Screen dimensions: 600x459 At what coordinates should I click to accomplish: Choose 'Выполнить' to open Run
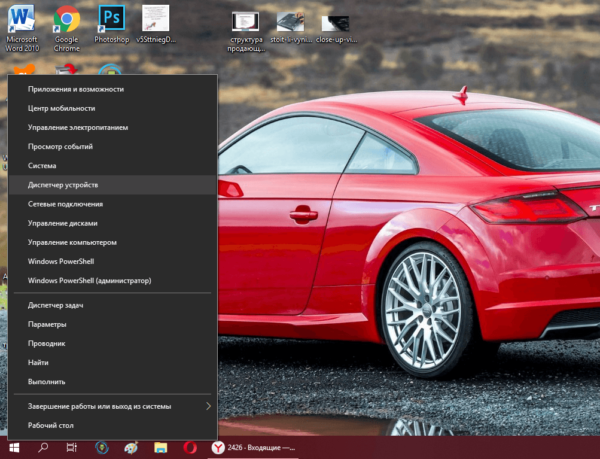tap(113, 382)
